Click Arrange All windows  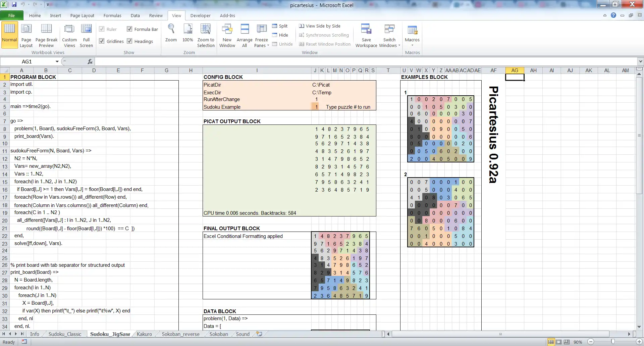pos(245,35)
